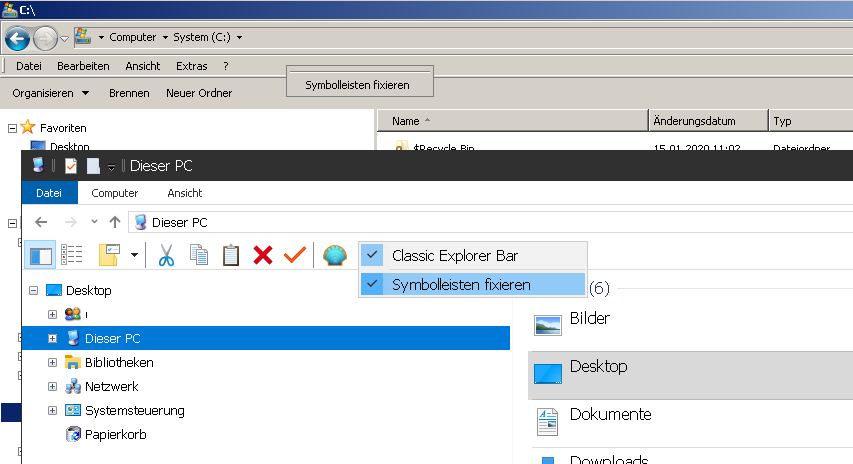
Task: Toggle Symbolleisten fixieren in the context menu
Action: [473, 284]
